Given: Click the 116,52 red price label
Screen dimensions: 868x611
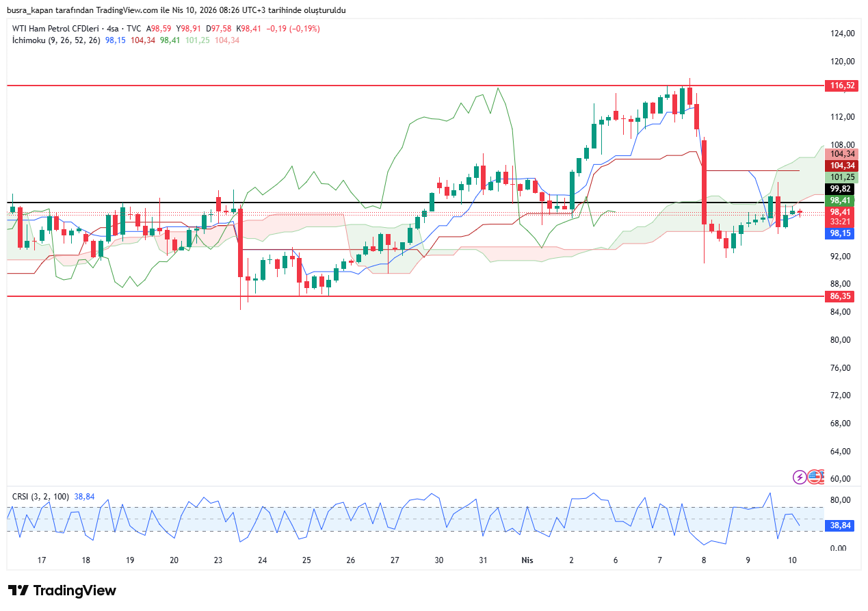Looking at the screenshot, I should coord(841,86).
